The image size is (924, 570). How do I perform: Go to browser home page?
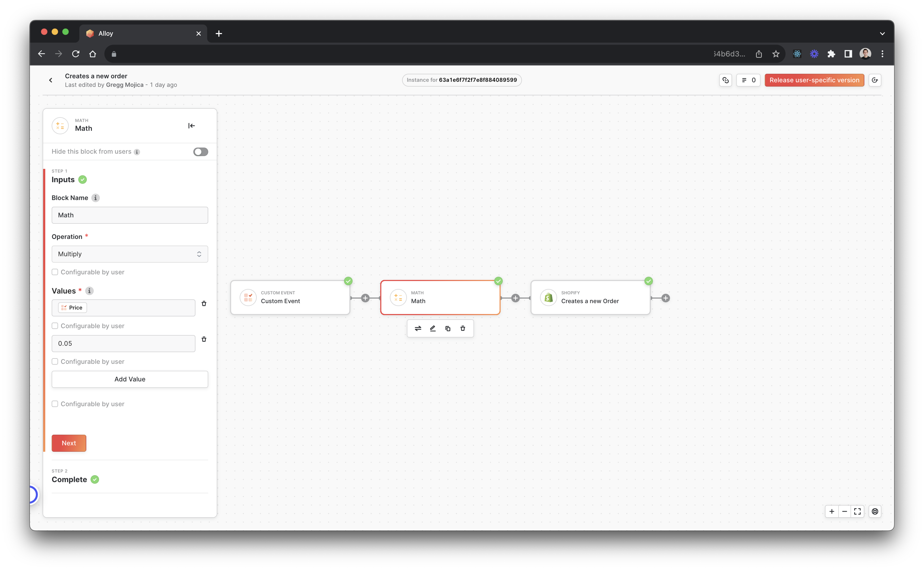coord(93,54)
